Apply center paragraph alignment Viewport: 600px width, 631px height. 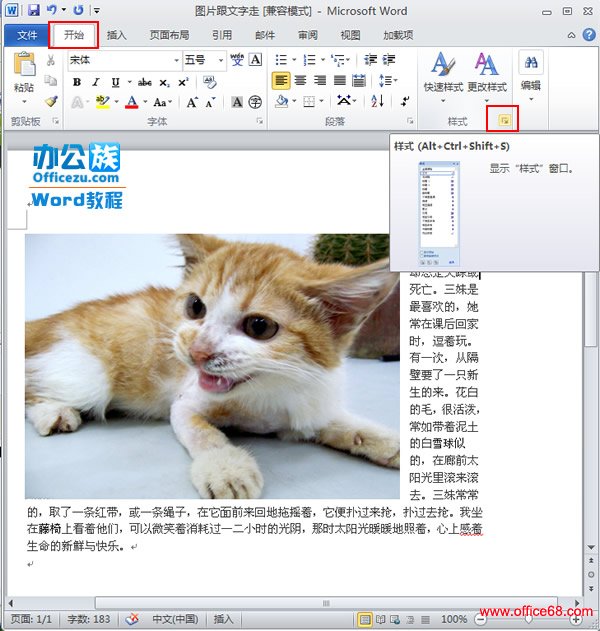[x=301, y=81]
